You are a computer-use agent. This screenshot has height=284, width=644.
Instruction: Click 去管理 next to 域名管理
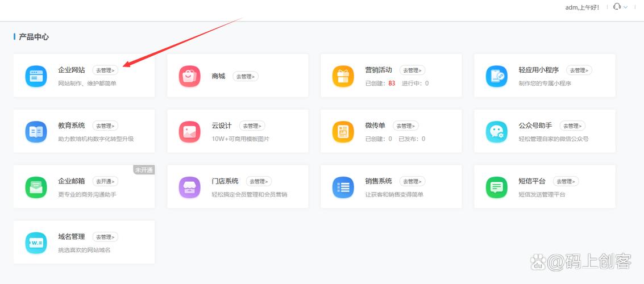[x=105, y=237]
